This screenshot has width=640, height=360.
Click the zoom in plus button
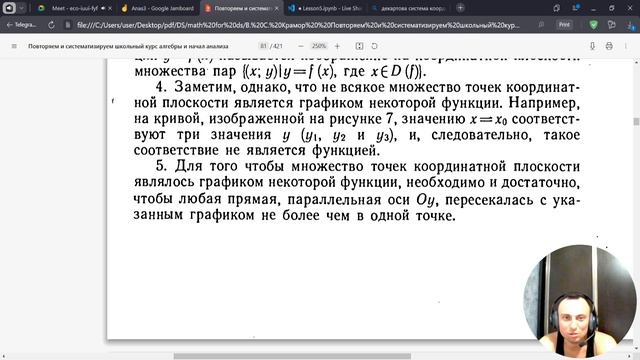pyautogui.click(x=337, y=46)
